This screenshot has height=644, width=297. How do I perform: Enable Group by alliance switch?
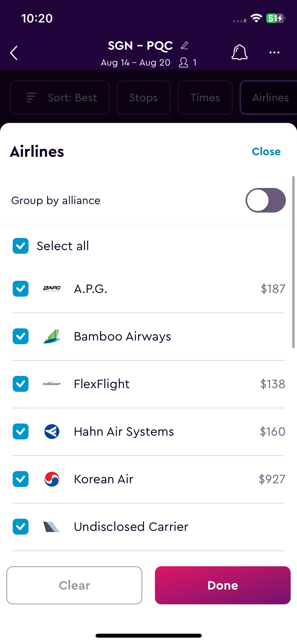[266, 200]
